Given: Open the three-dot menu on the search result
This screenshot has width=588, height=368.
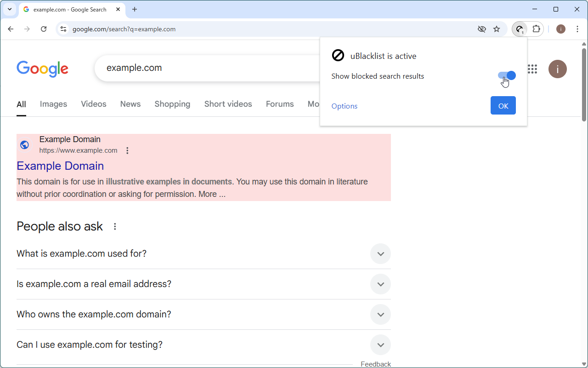Looking at the screenshot, I should [127, 150].
